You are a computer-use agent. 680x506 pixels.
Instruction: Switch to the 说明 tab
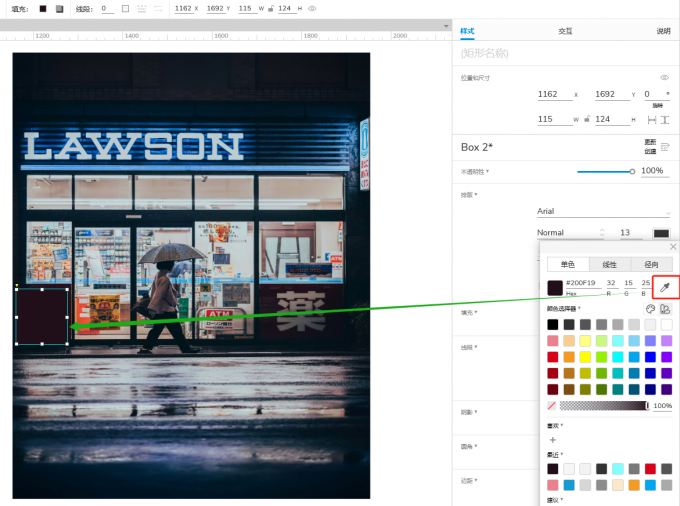tap(663, 31)
